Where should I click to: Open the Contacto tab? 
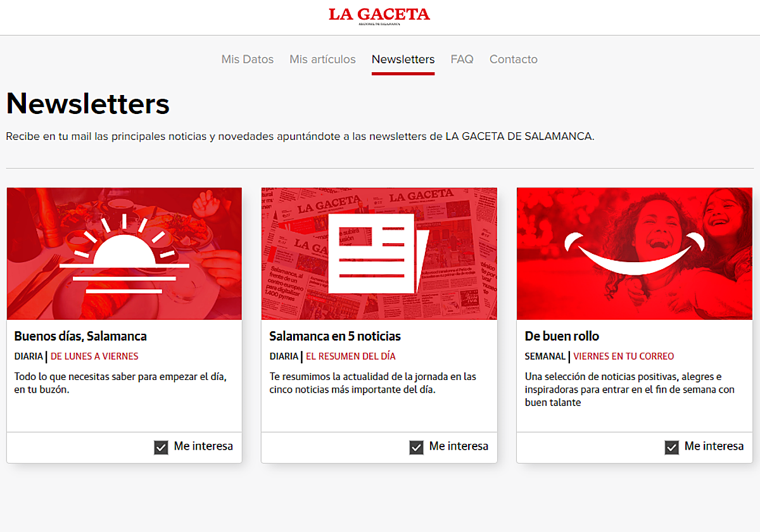pos(513,60)
